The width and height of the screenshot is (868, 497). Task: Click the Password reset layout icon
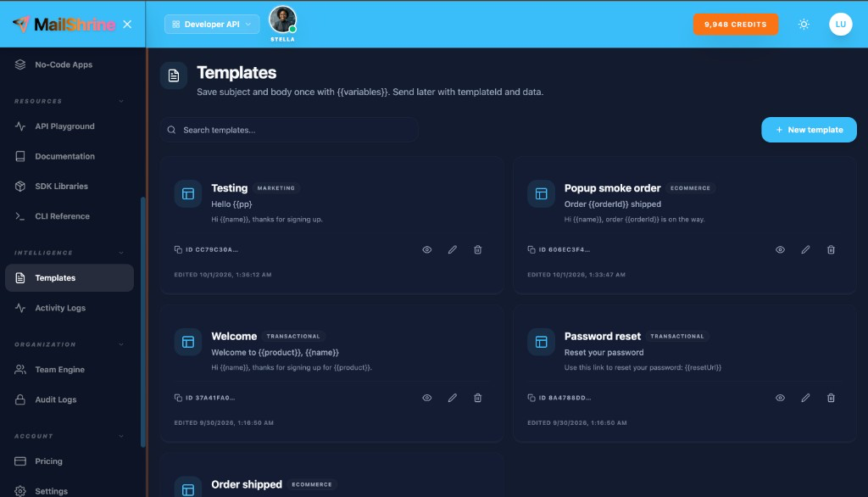click(542, 342)
